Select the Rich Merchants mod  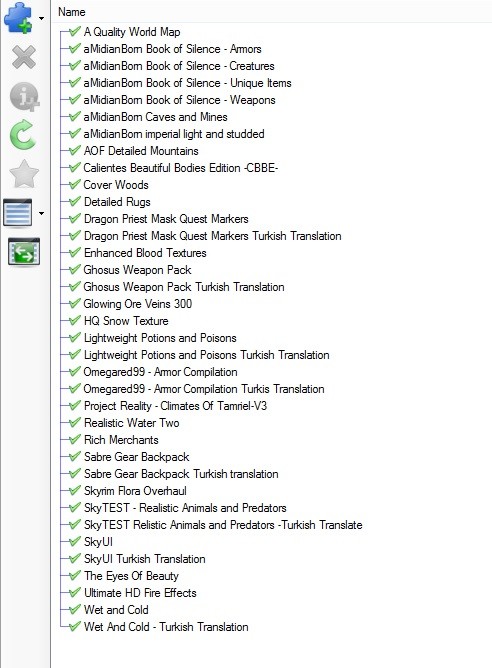[x=121, y=440]
